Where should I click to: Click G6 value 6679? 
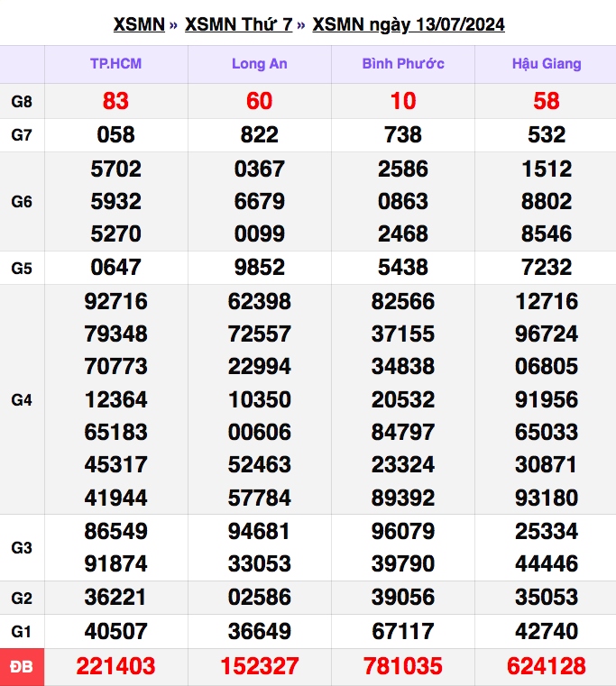tap(259, 201)
